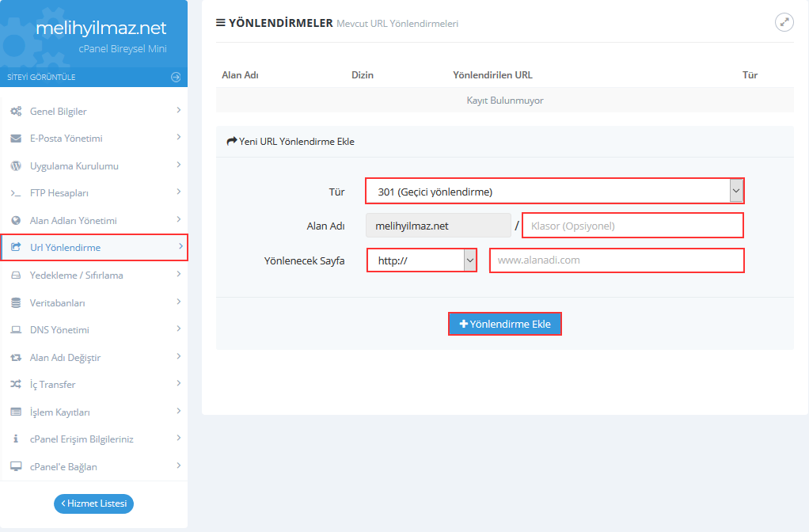
Task: Click the globe icon for Alan Adları Yönetimi
Action: [x=15, y=221]
